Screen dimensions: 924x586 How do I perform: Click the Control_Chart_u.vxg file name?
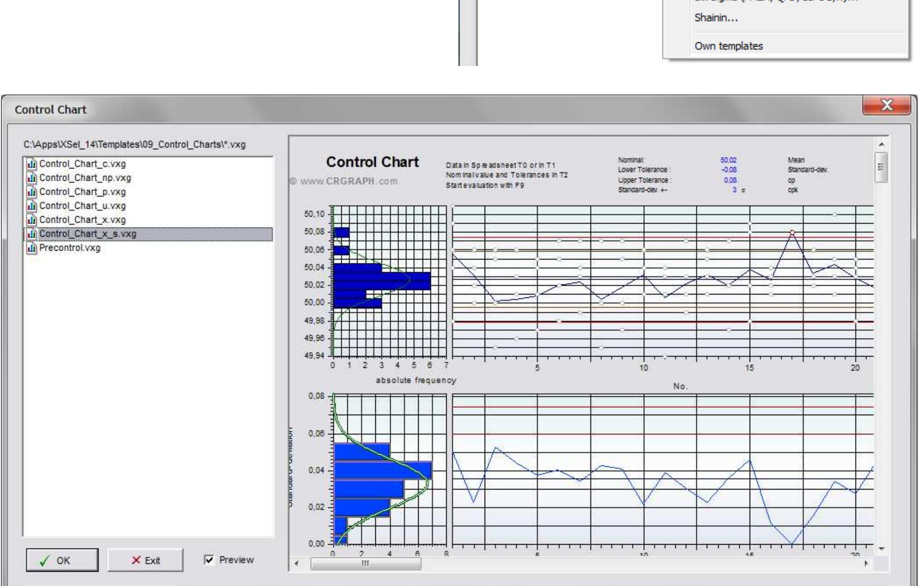[x=82, y=206]
